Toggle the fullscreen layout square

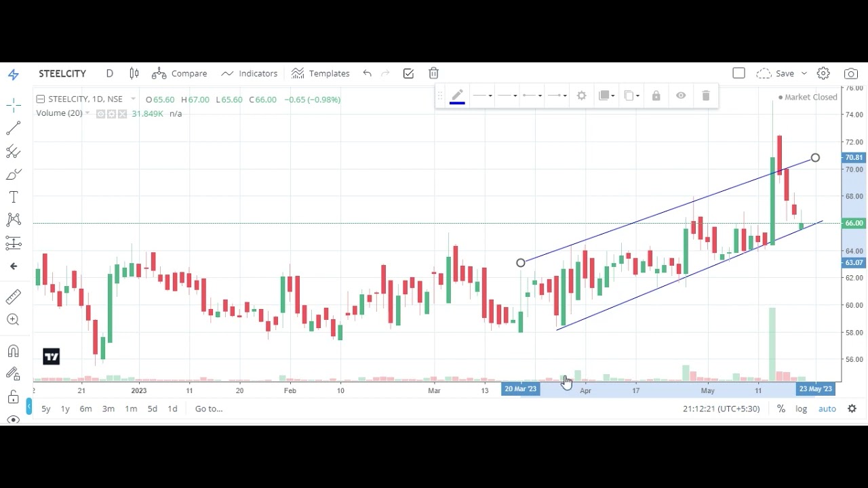click(738, 73)
